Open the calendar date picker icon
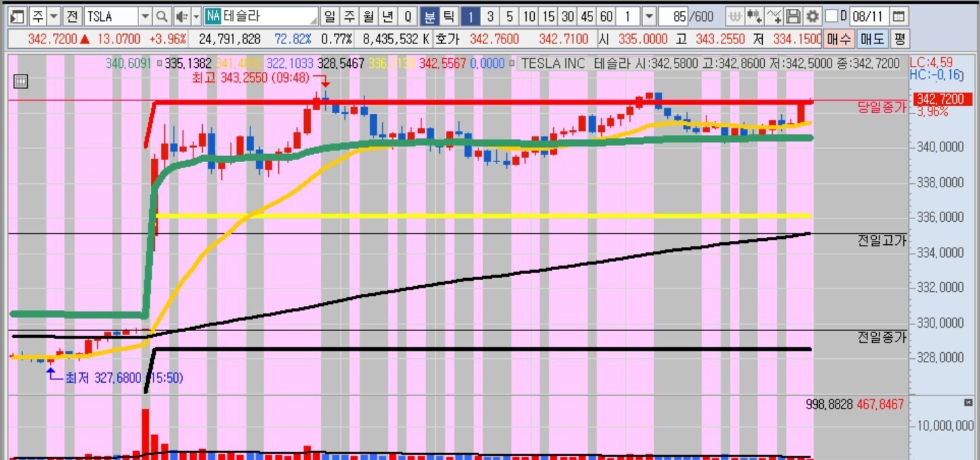This screenshot has height=460, width=980. coord(898,16)
